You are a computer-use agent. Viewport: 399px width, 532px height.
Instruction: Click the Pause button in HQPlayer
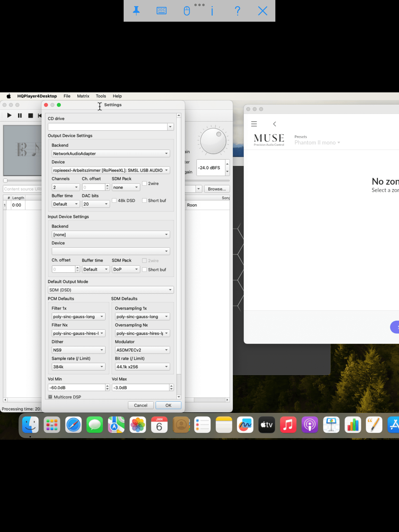[20, 115]
